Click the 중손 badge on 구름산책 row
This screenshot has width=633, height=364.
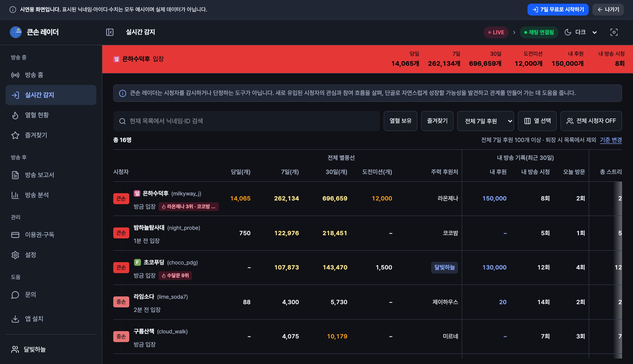121,336
